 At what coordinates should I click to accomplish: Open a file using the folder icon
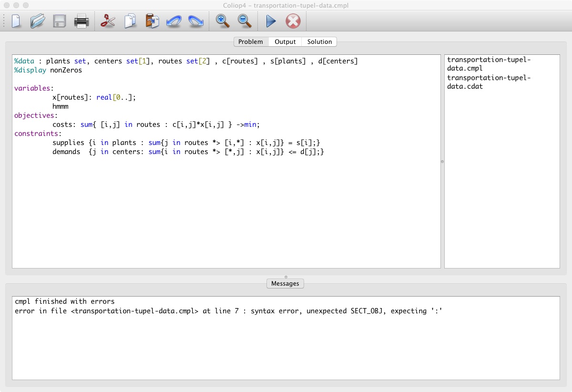pyautogui.click(x=37, y=21)
